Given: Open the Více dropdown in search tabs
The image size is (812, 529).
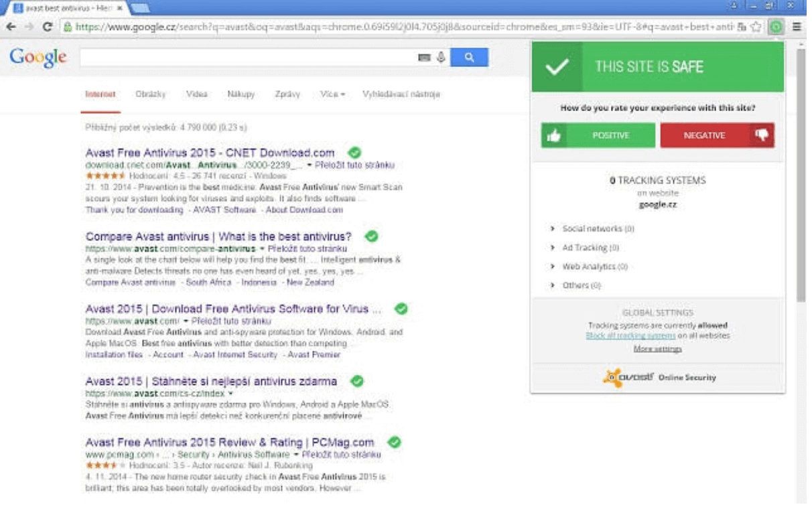Looking at the screenshot, I should (x=332, y=94).
